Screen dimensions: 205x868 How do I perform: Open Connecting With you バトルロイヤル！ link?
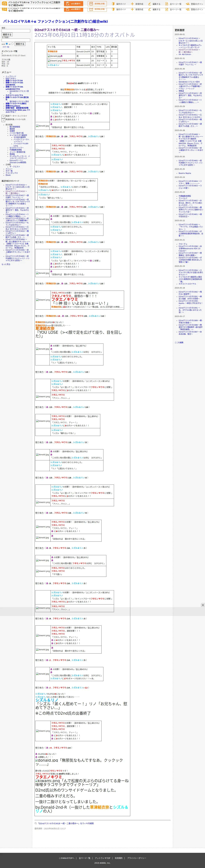click(18, 111)
